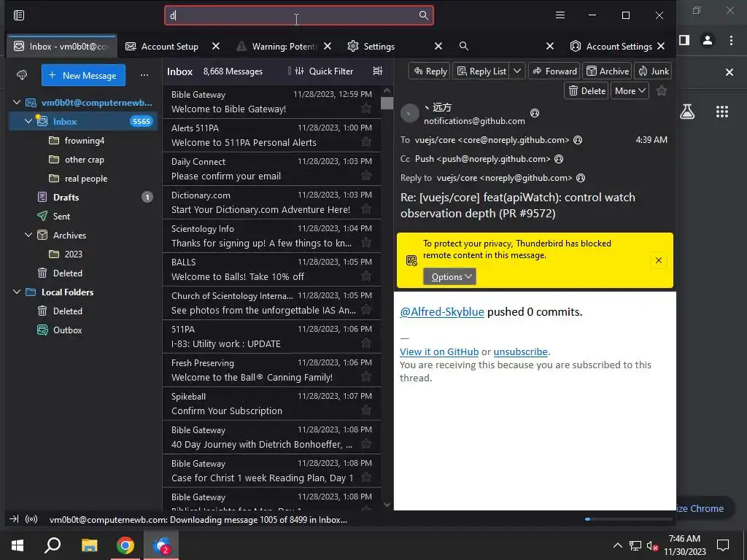Screen dimensions: 747x560
Task: Open Chrome's Labs flask icon
Action: tap(687, 112)
